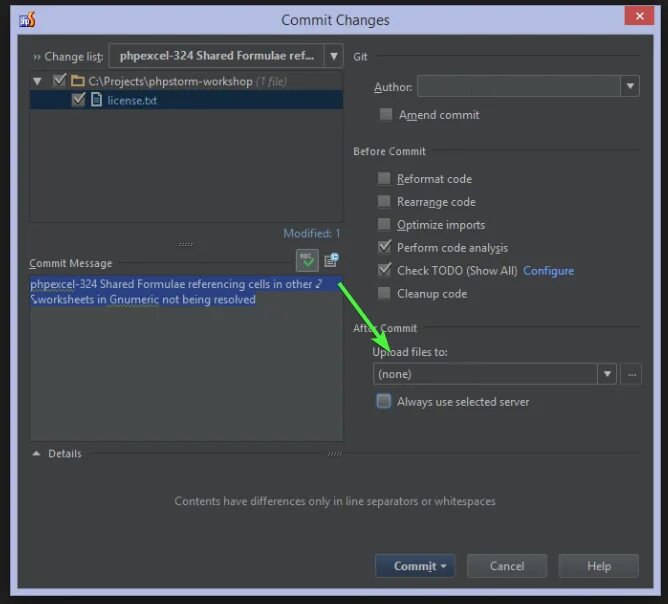Open commit message history icon
The image size is (668, 604).
pos(331,259)
